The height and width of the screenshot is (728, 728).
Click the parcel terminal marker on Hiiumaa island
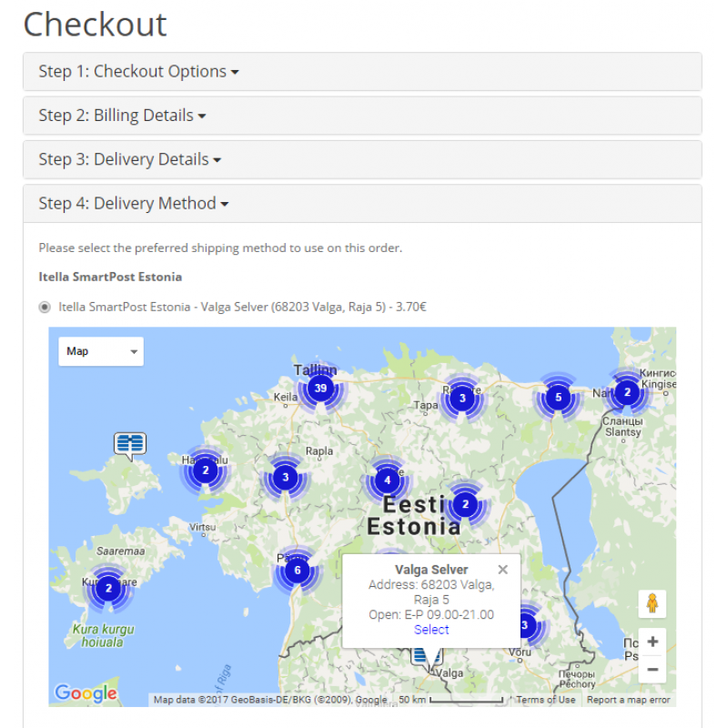pyautogui.click(x=130, y=446)
